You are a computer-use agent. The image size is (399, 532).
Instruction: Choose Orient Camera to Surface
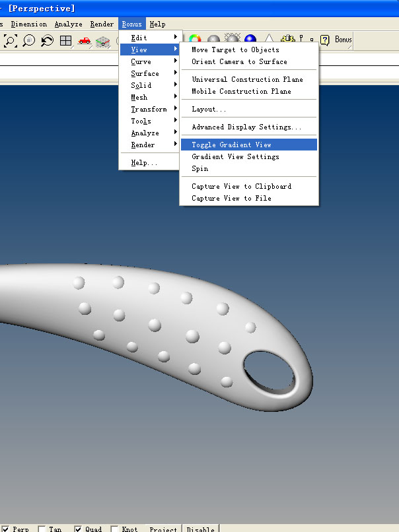pos(249,61)
